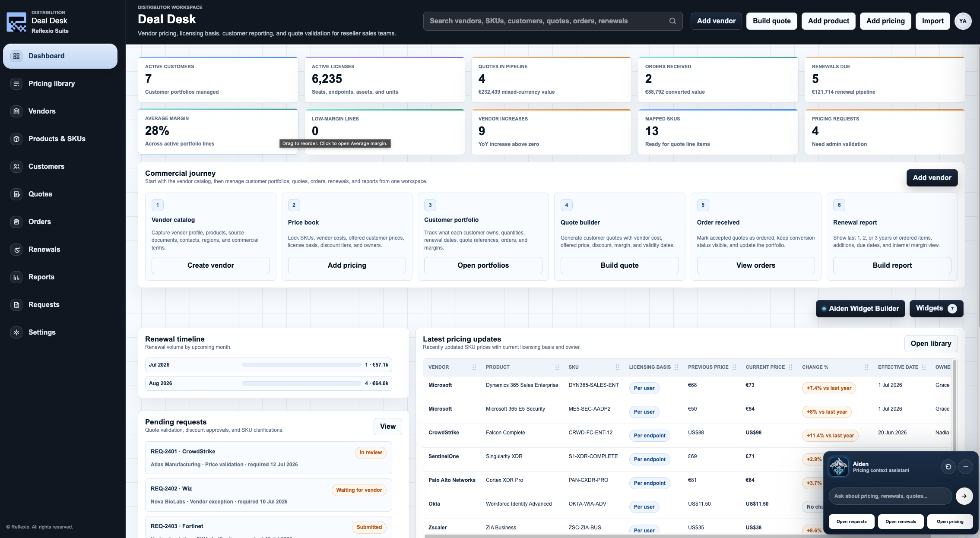This screenshot has width=980, height=538.
Task: Click the Falcon Complete product cell
Action: (505, 433)
